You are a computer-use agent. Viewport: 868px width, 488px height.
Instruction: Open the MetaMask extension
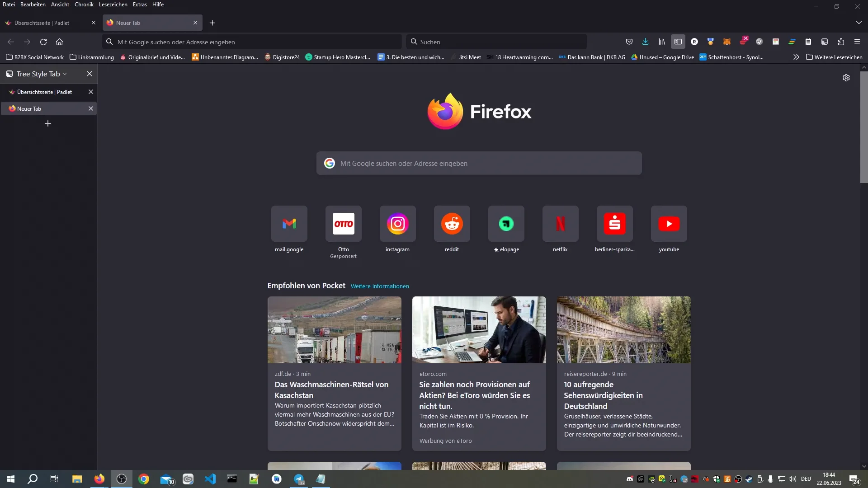(x=727, y=42)
